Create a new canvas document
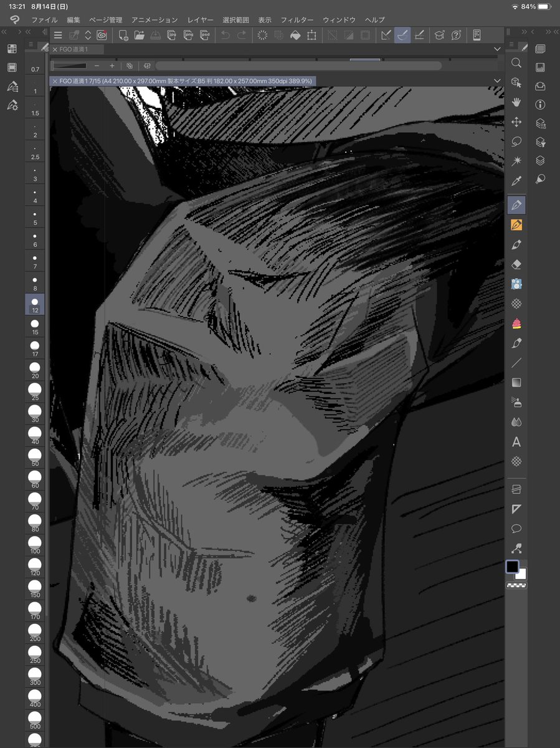The height and width of the screenshot is (748, 560). point(123,35)
